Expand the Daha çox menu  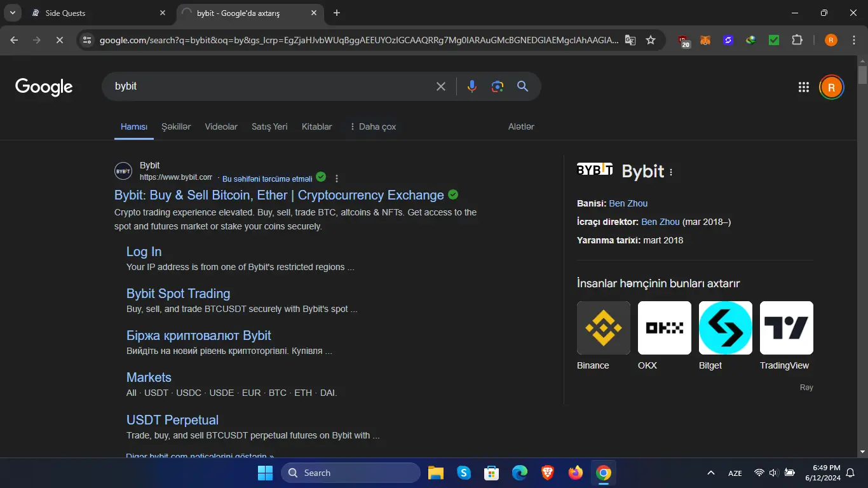372,126
